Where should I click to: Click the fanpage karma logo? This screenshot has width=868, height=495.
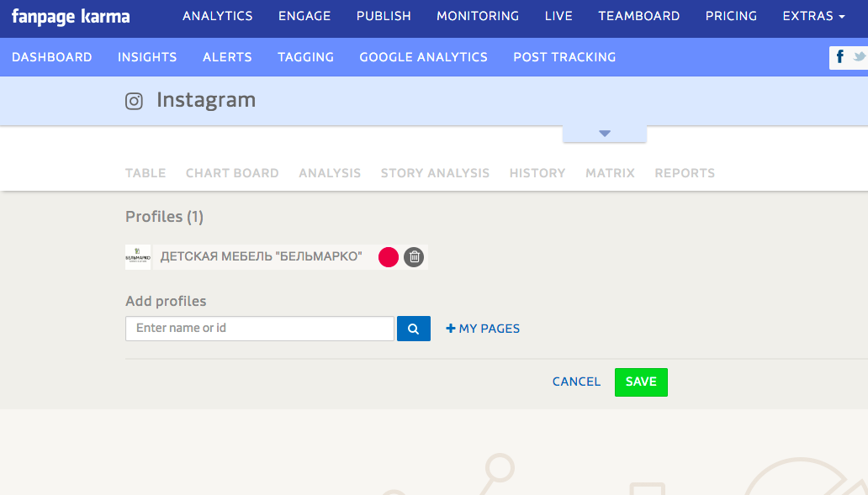(71, 17)
